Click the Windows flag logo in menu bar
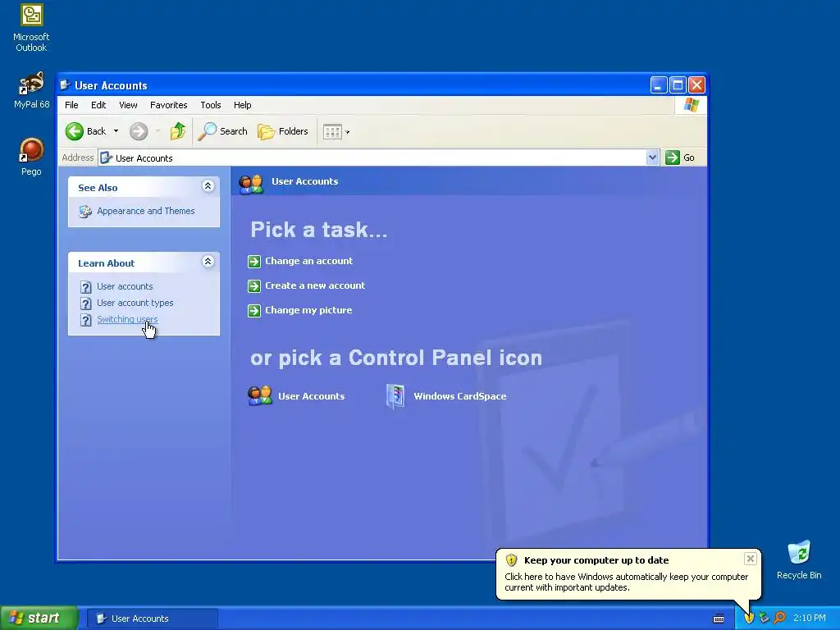This screenshot has width=840, height=630. (691, 104)
